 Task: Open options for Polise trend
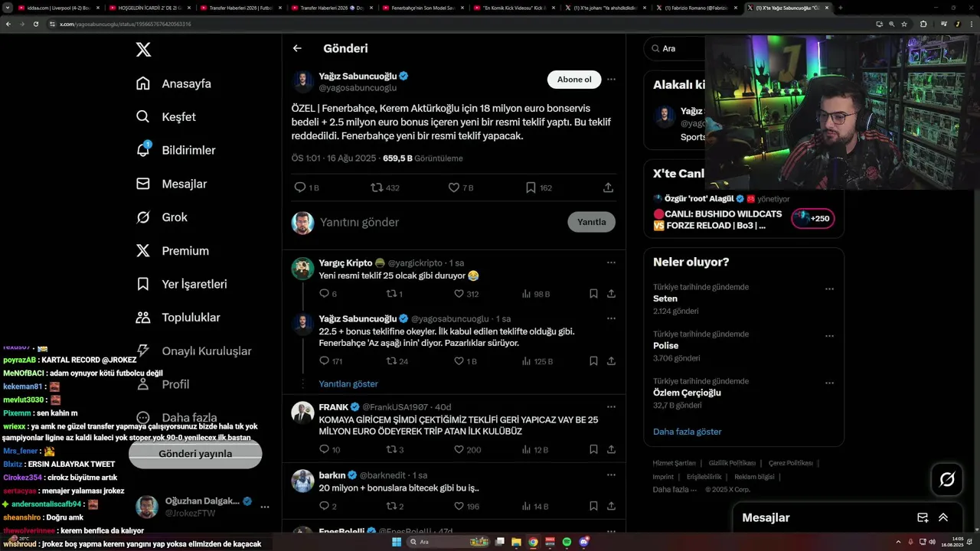[829, 336]
